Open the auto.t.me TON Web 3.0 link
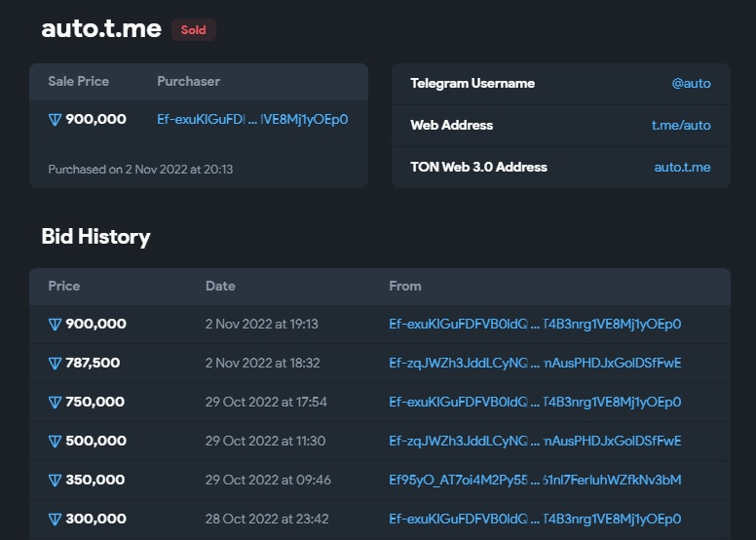The image size is (756, 540). coord(682,167)
